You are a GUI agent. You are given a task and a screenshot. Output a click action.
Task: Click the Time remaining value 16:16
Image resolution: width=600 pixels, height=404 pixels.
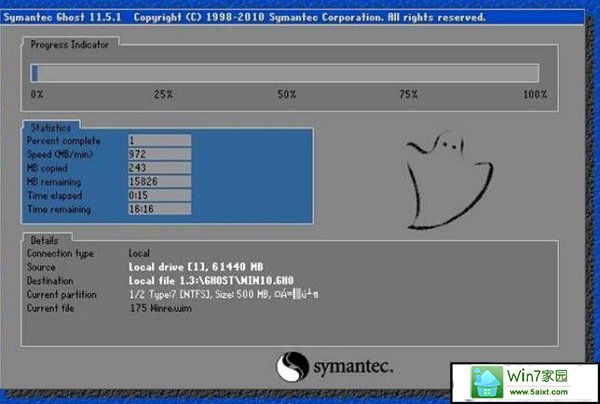pyautogui.click(x=160, y=209)
